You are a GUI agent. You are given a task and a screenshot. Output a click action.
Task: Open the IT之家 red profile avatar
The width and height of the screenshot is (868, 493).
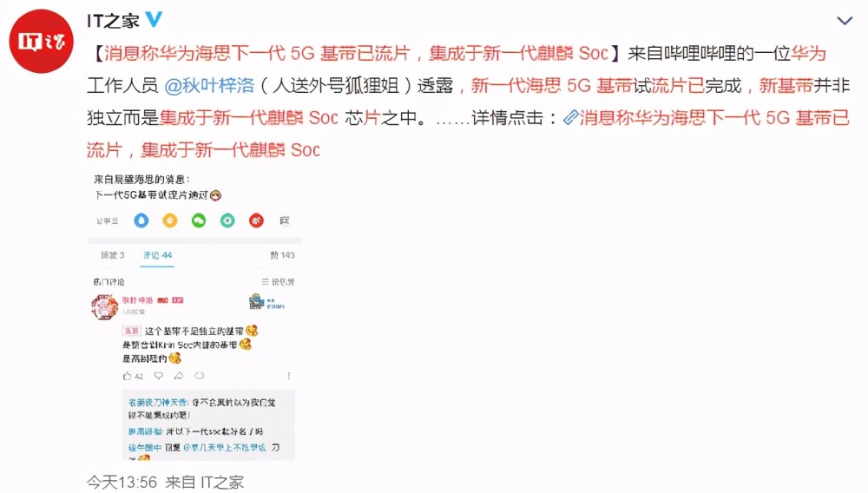(x=42, y=41)
